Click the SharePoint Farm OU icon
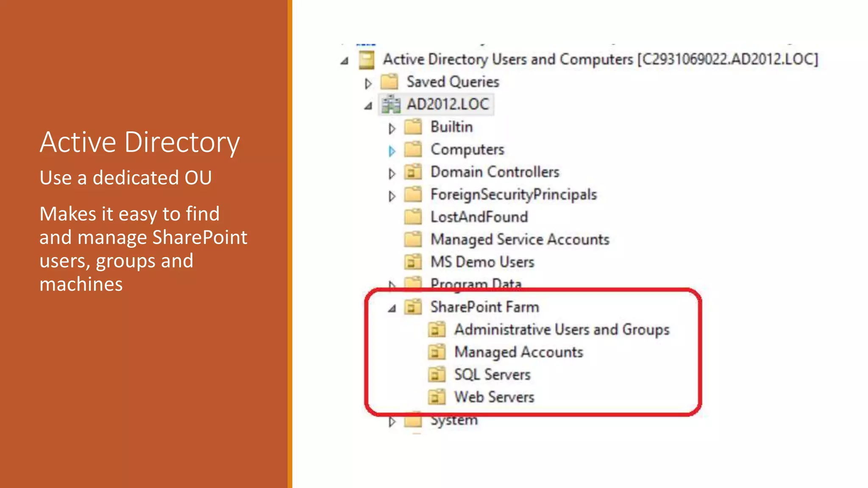 click(x=413, y=307)
